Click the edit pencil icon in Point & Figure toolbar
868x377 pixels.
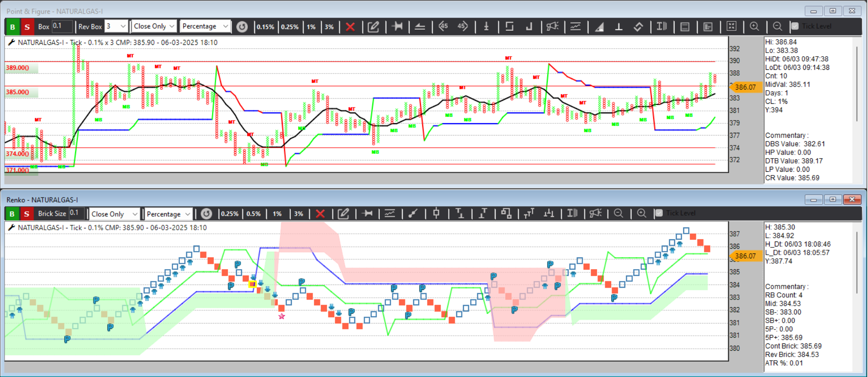(373, 27)
